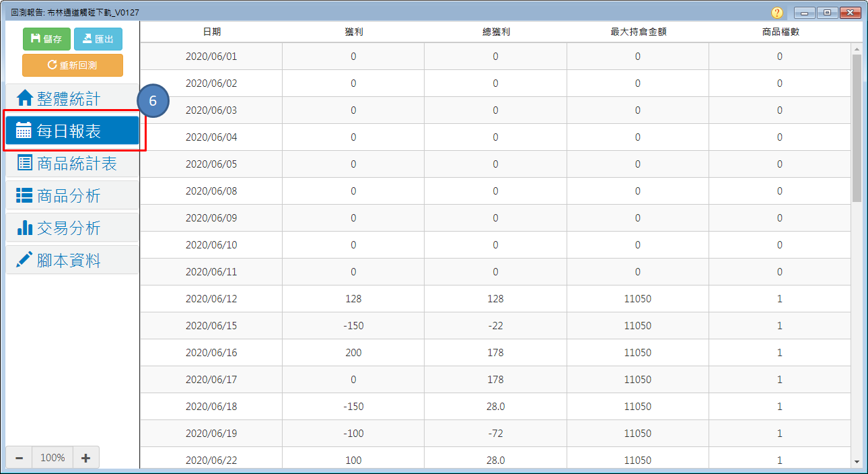The image size is (868, 474).
Task: Click the yellow help question mark icon
Action: 777,13
